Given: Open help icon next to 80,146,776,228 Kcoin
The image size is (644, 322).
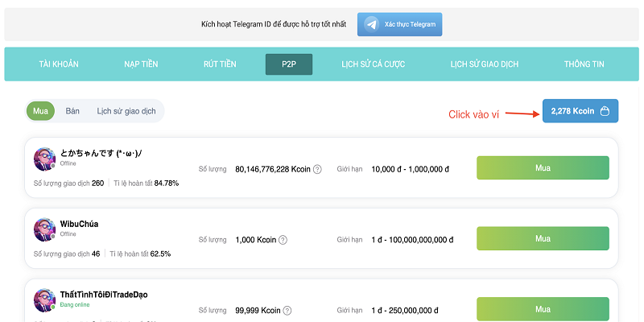Looking at the screenshot, I should (317, 169).
